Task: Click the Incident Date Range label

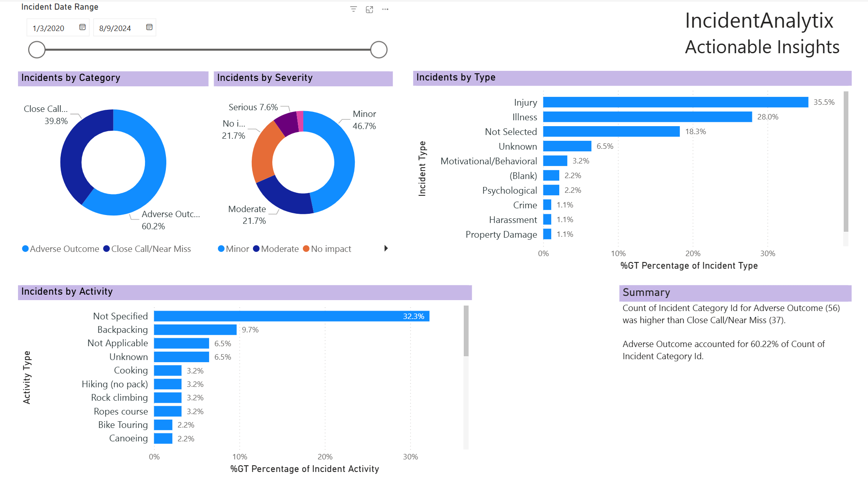Action: click(60, 7)
